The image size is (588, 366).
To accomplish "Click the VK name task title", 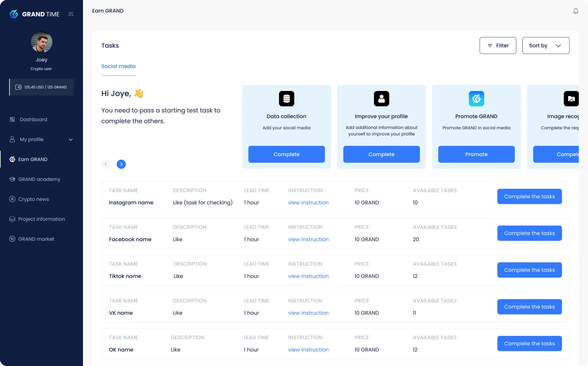I will click(x=121, y=313).
